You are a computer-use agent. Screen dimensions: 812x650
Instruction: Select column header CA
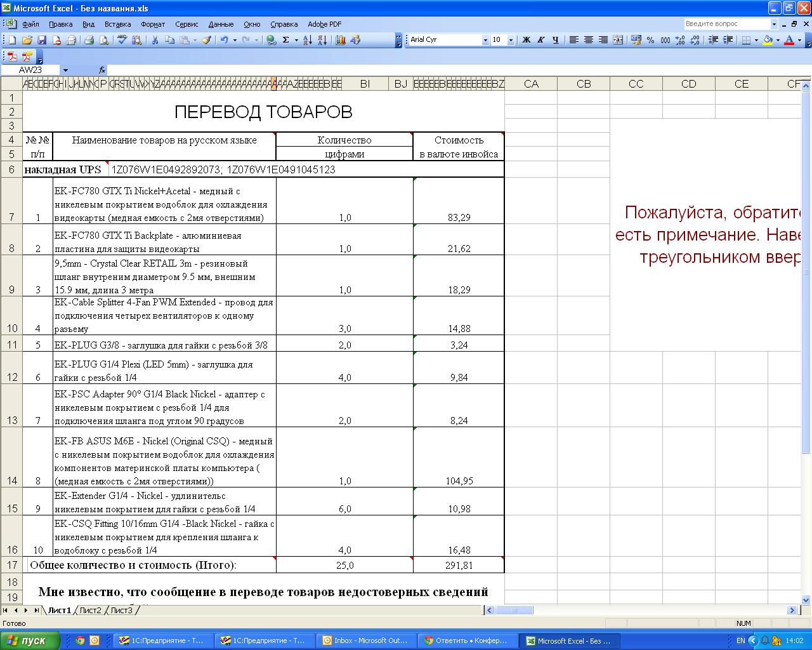click(531, 84)
